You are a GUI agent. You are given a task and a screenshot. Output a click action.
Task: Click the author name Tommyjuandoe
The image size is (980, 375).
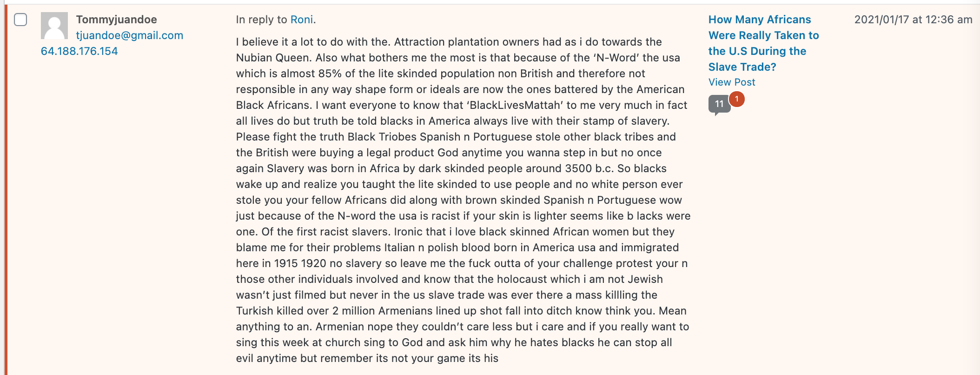point(117,20)
